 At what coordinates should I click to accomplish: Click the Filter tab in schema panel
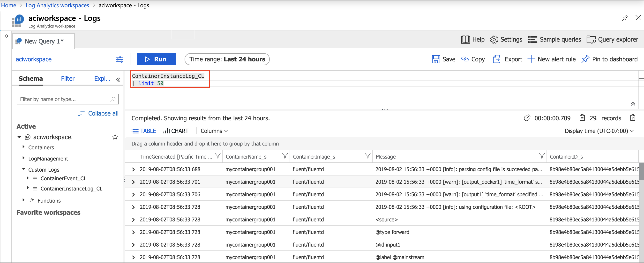pyautogui.click(x=67, y=79)
